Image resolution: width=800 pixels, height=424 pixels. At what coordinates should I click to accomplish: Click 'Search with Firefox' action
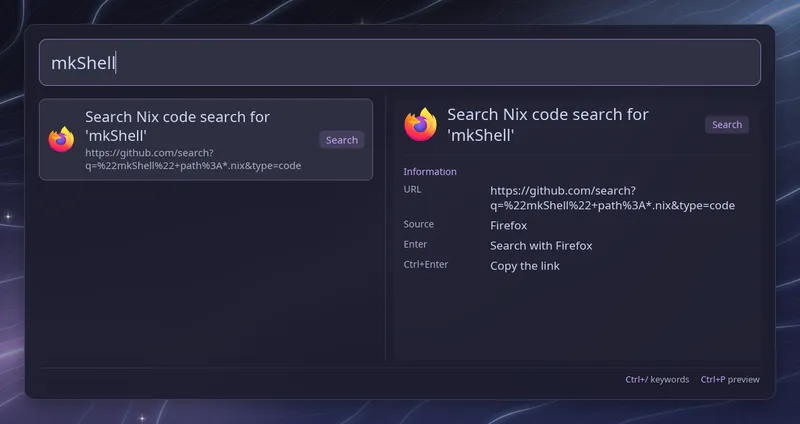pos(541,246)
